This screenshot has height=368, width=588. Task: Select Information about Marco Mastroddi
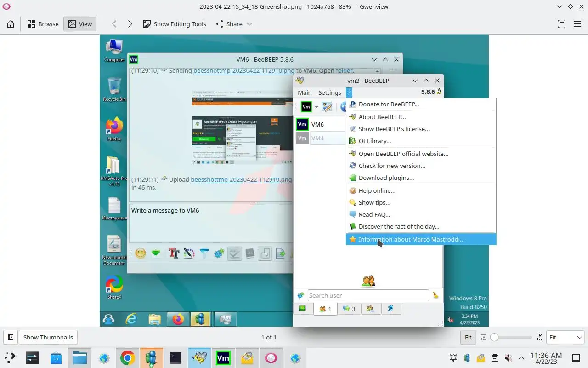click(x=421, y=239)
